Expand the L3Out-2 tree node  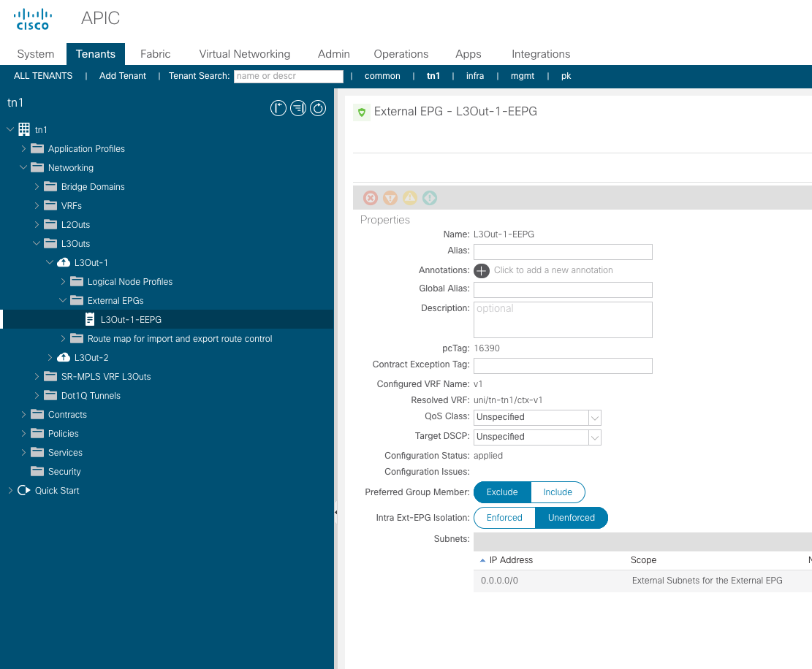tap(50, 358)
